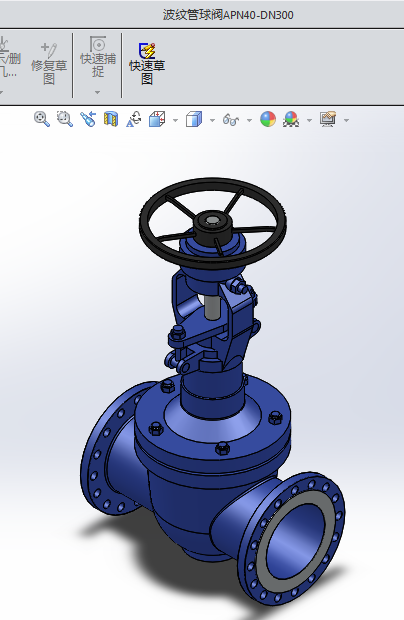
Task: Click the View Orientation cube icon
Action: tap(157, 119)
